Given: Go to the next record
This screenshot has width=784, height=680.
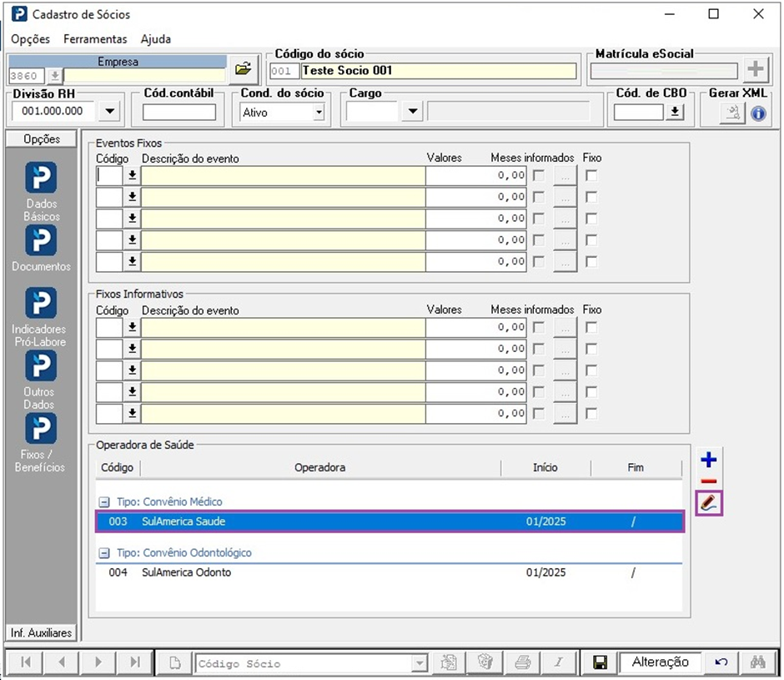Looking at the screenshot, I should point(98,662).
